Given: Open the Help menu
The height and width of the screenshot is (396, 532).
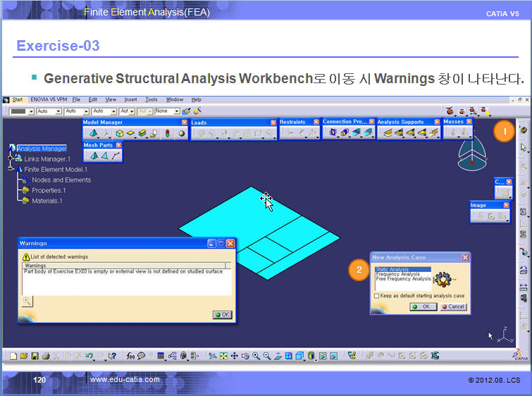Looking at the screenshot, I should (196, 99).
